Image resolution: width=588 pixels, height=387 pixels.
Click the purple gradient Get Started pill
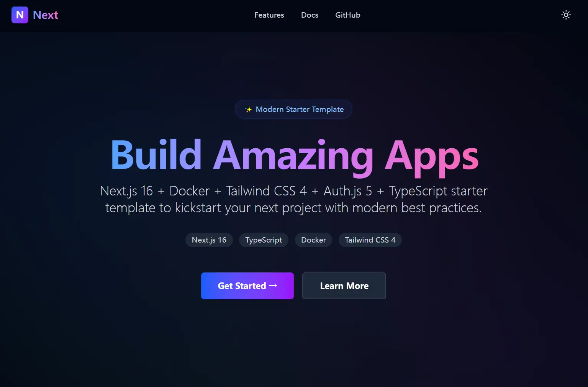click(247, 285)
